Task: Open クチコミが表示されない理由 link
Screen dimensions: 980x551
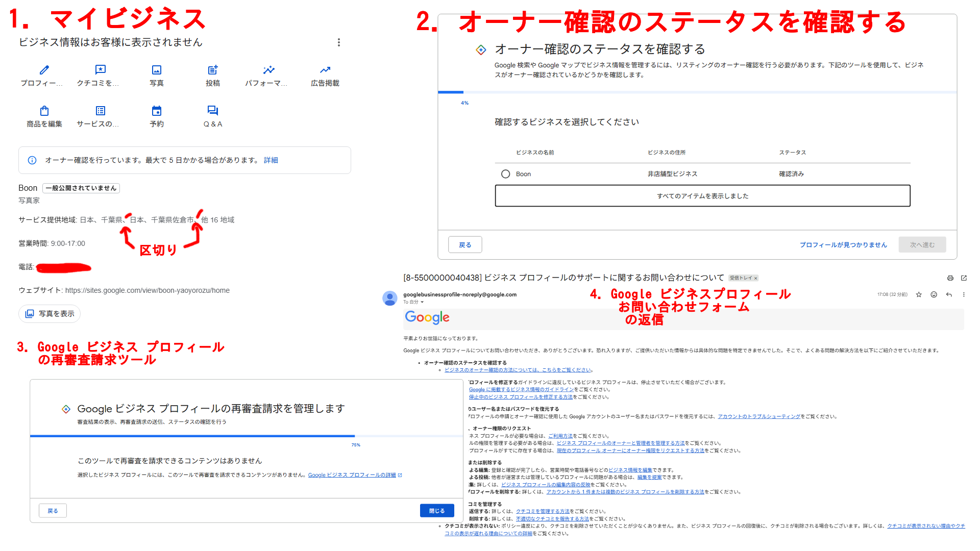Action: point(926,526)
